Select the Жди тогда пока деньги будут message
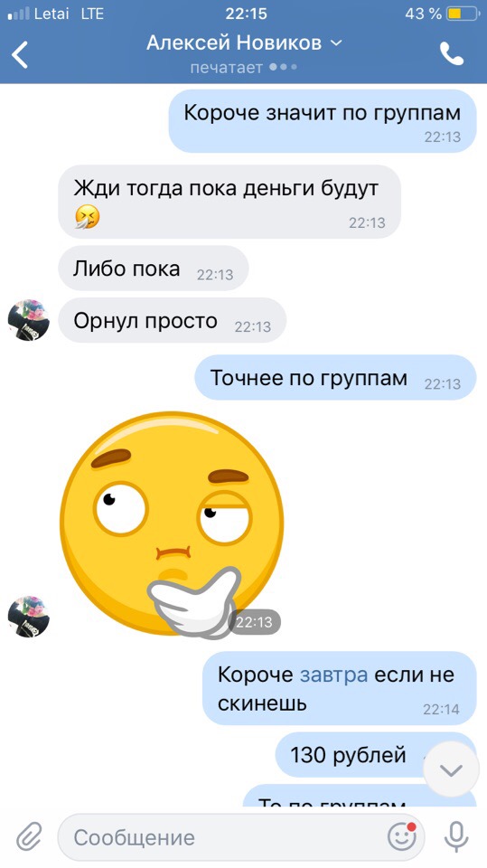The width and height of the screenshot is (487, 868). pyautogui.click(x=229, y=202)
